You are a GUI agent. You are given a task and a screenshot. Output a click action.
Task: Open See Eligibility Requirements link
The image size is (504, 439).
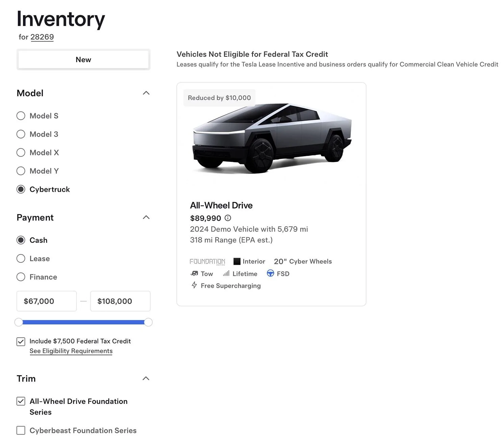click(71, 351)
